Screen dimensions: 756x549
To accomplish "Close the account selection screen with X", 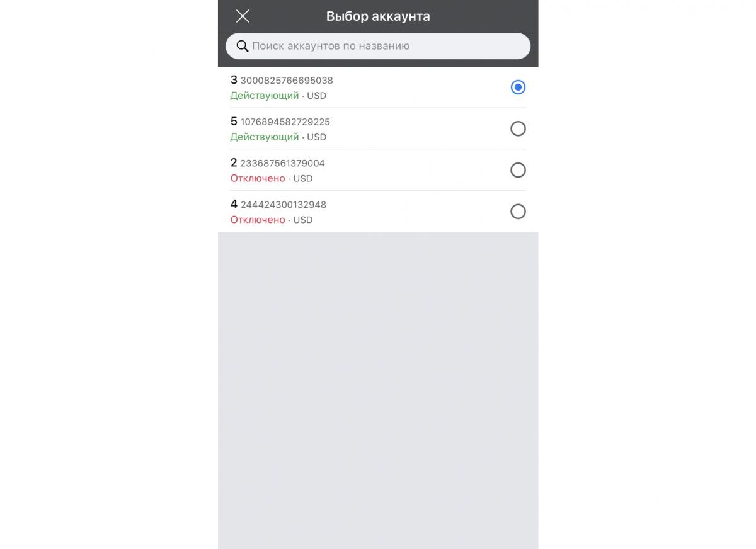I will click(243, 16).
